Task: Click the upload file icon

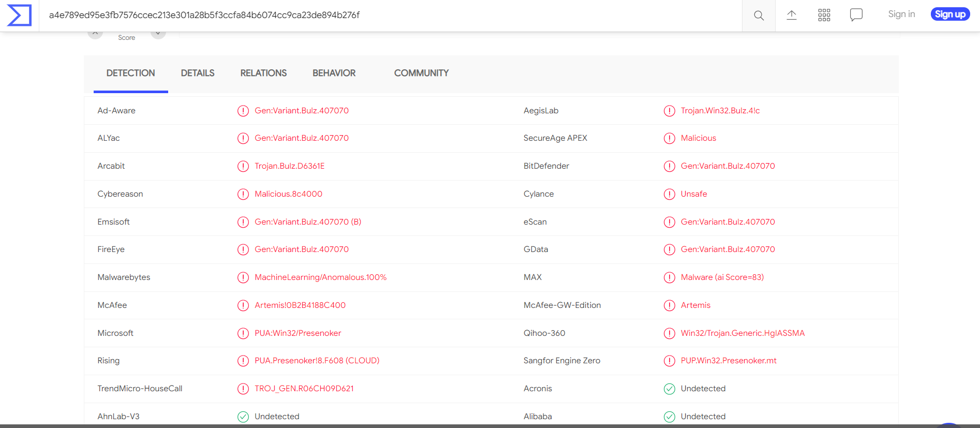Action: [791, 15]
